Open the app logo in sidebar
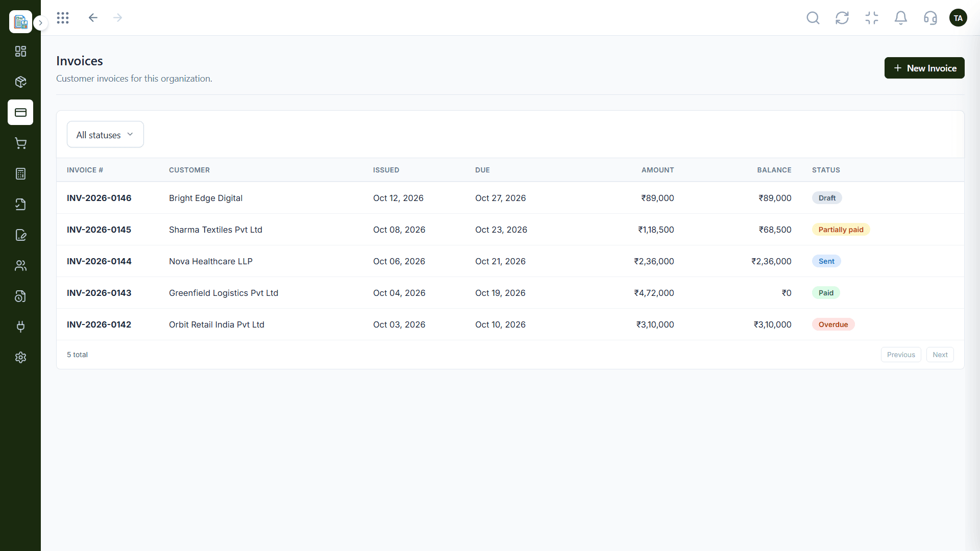 pos(20,21)
